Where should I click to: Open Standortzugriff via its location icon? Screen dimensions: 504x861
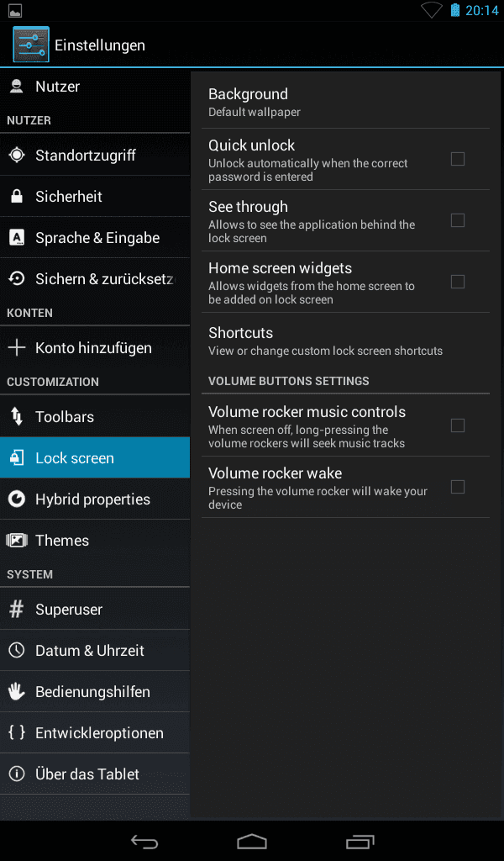pos(17,156)
